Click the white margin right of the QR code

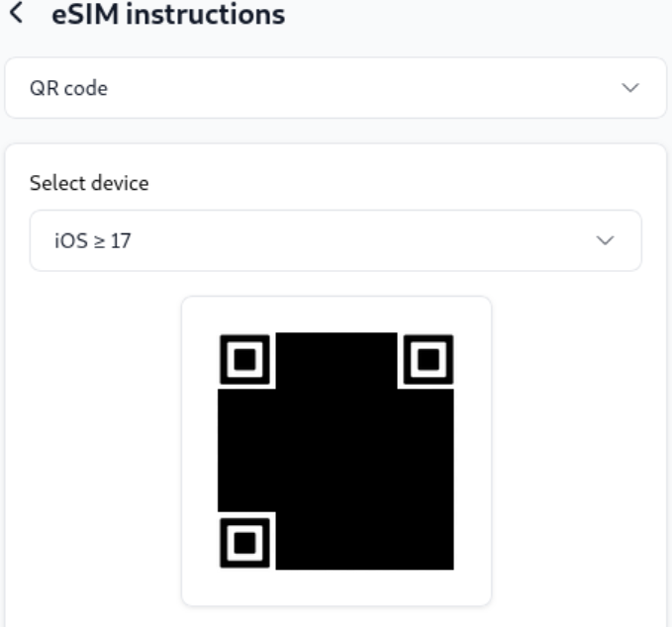click(472, 450)
